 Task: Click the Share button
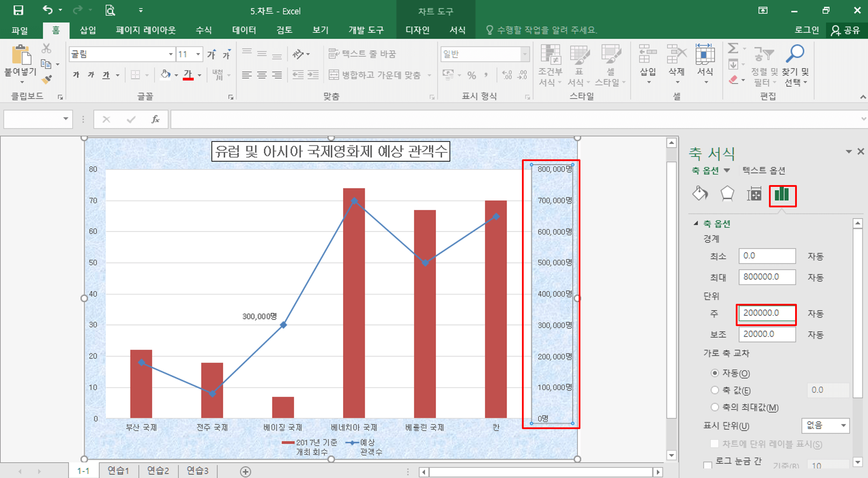846,30
